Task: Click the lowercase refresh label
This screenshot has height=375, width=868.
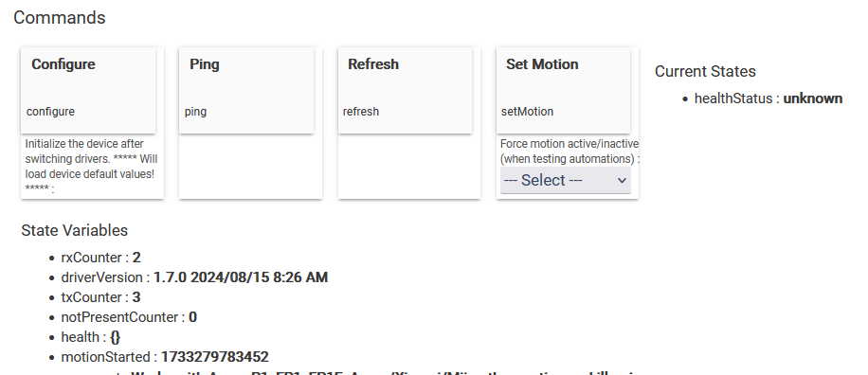Action: 361,112
